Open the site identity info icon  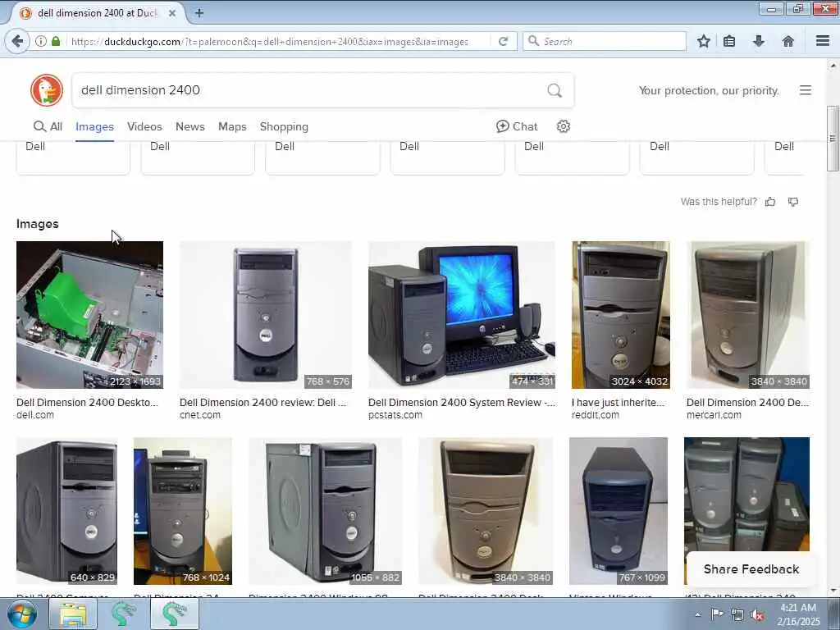tap(41, 41)
